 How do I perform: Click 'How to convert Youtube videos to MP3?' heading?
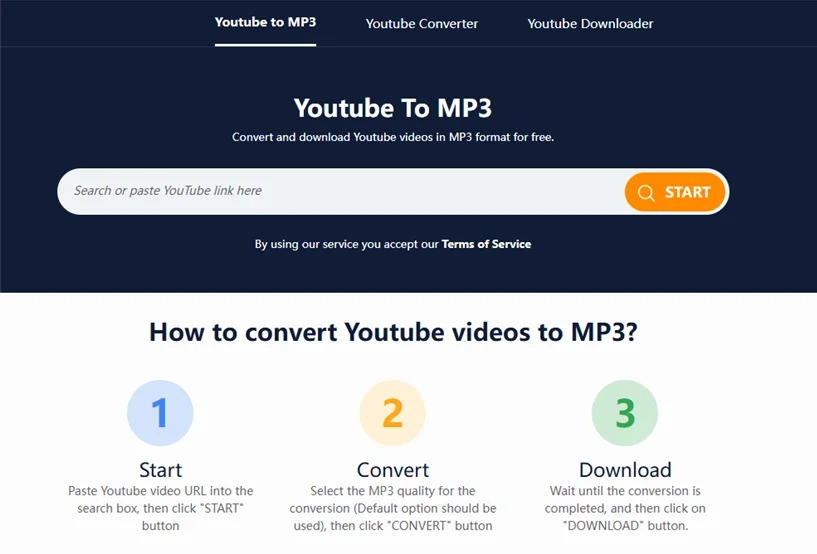pyautogui.click(x=393, y=332)
